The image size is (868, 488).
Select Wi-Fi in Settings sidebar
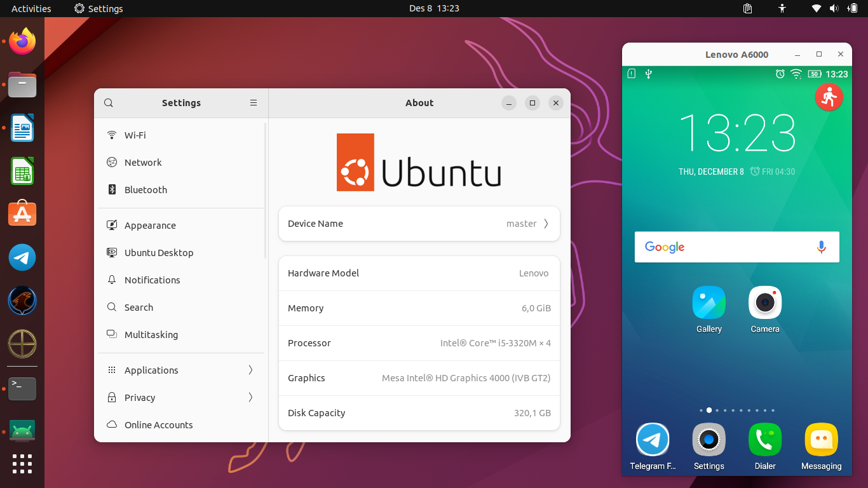click(180, 135)
